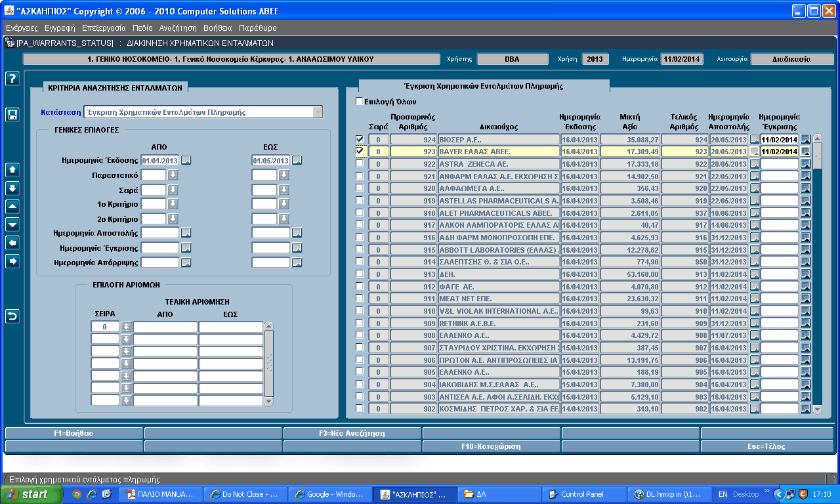Image resolution: width=840 pixels, height=504 pixels.
Task: Uncheck the BAYER ΕΛΛΑΣ row checkbox
Action: pos(359,151)
